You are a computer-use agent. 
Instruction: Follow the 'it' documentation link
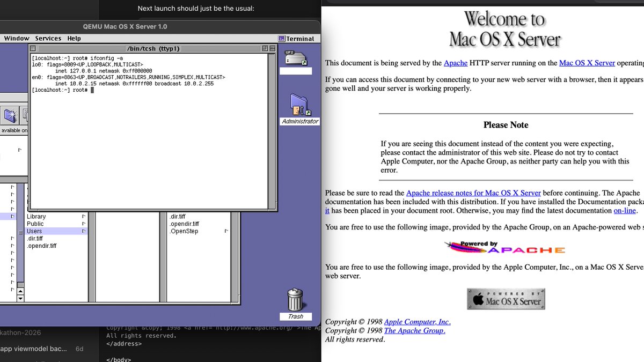[x=327, y=211]
